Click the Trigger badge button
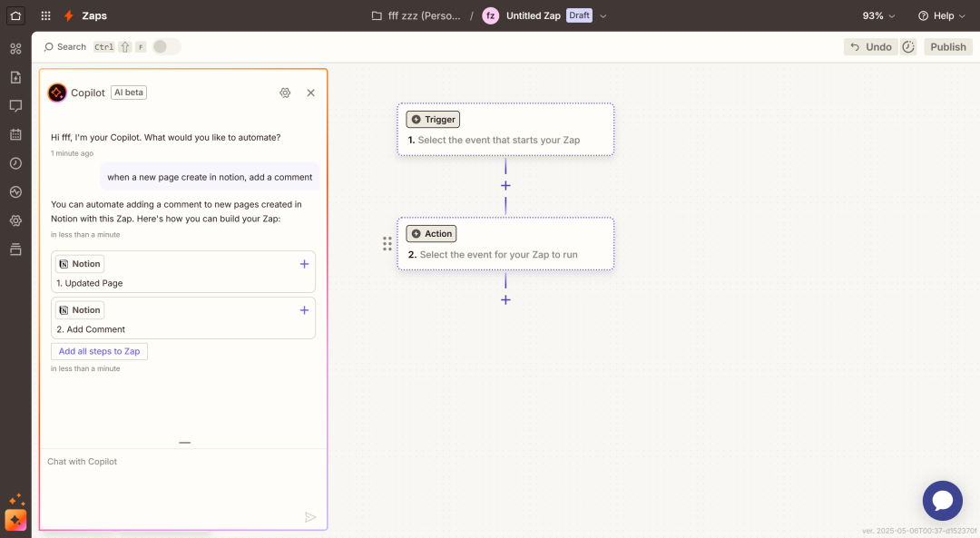980x538 pixels. coord(433,120)
